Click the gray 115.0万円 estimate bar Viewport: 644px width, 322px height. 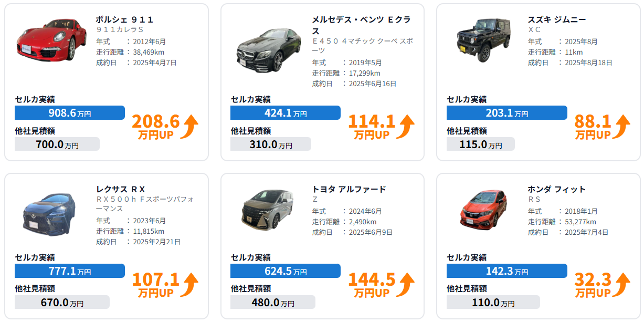point(480,144)
